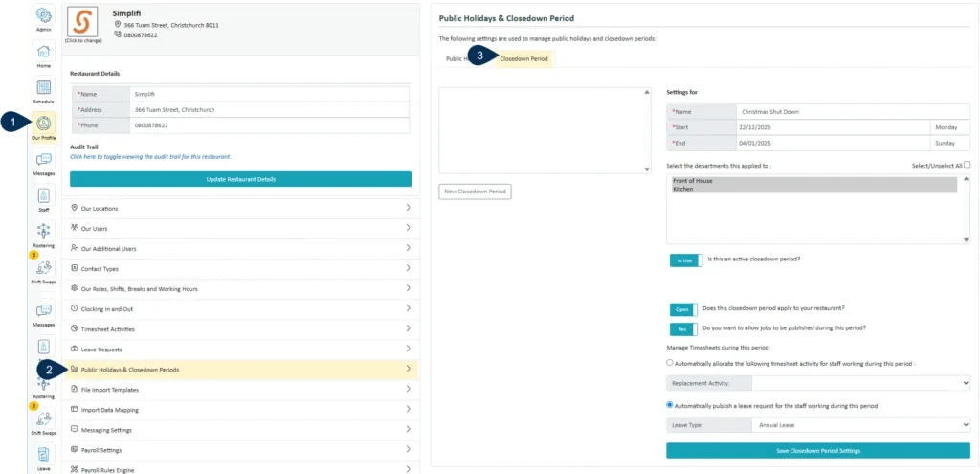Open the Schedule calendar icon
This screenshot has width=980, height=474.
click(x=44, y=87)
